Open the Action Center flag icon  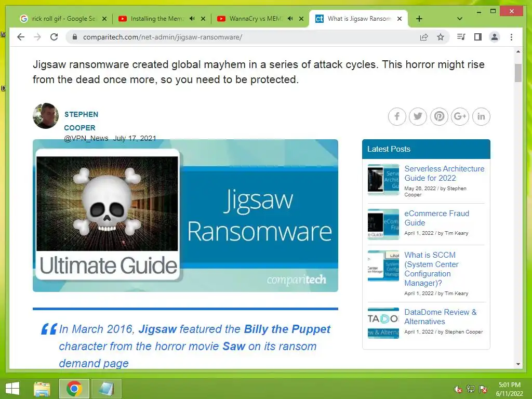pos(483,389)
